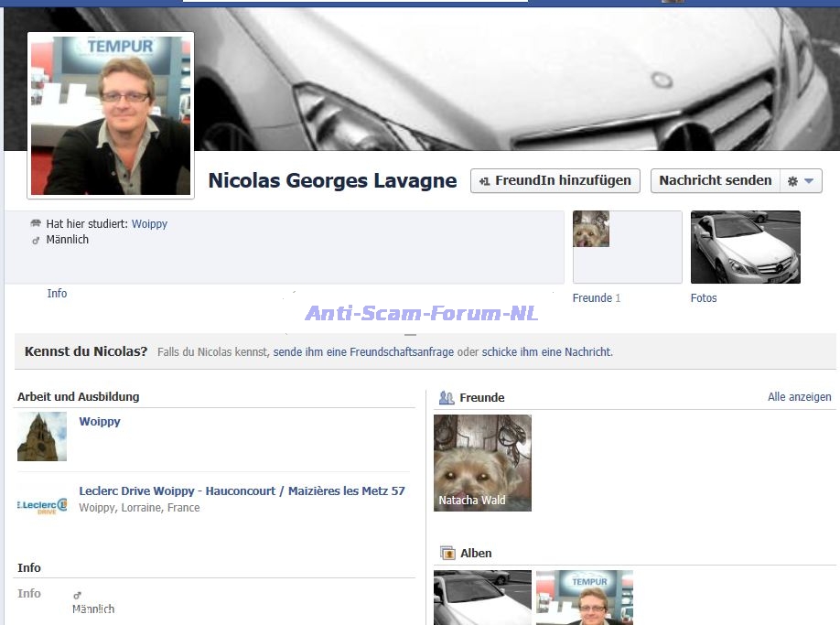Screen dimensions: 840x625
Task: Click the Info link under profile details
Action: click(x=57, y=294)
